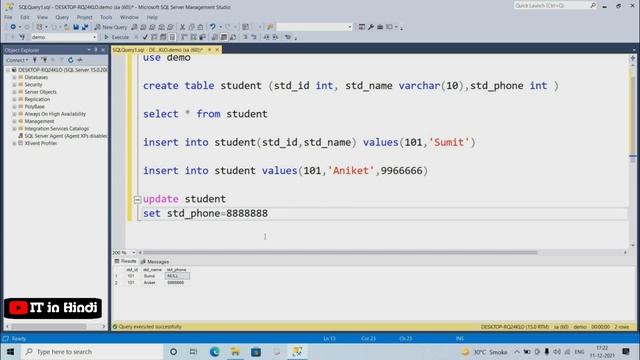Click the Object Explorer horizontal scrollbar
640x360 pixels.
tap(49, 327)
